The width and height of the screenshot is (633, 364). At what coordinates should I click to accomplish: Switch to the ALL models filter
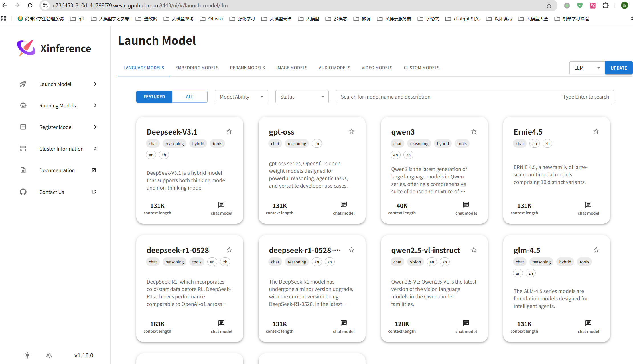190,97
